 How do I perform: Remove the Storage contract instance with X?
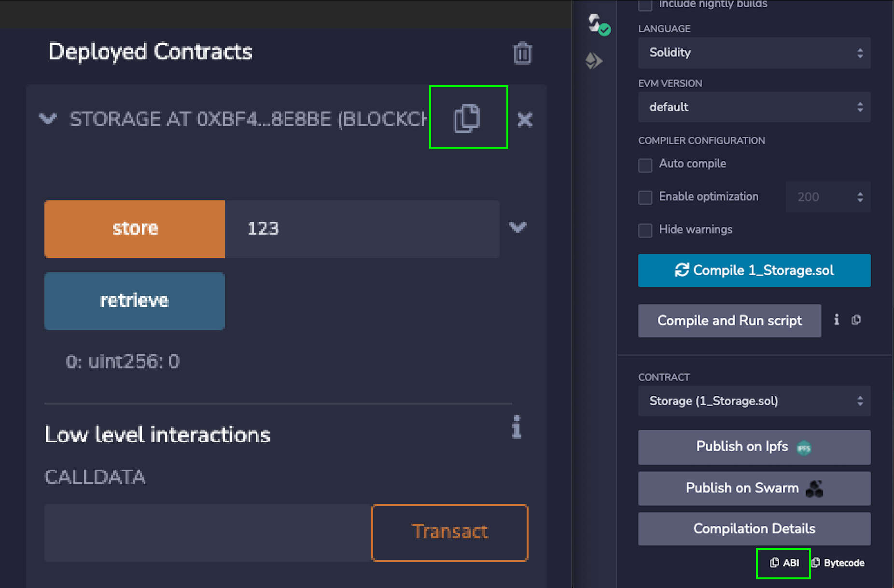point(525,119)
